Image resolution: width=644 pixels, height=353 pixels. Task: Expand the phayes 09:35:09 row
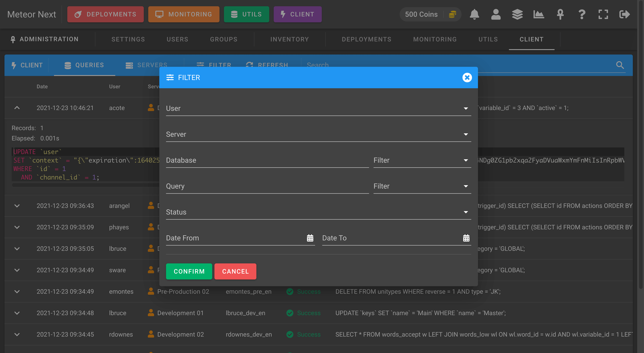pyautogui.click(x=17, y=227)
